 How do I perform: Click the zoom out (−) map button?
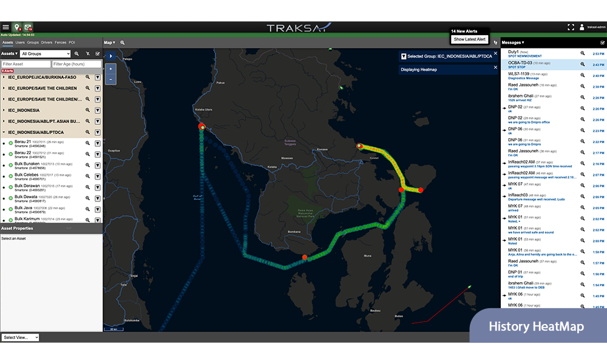(110, 79)
